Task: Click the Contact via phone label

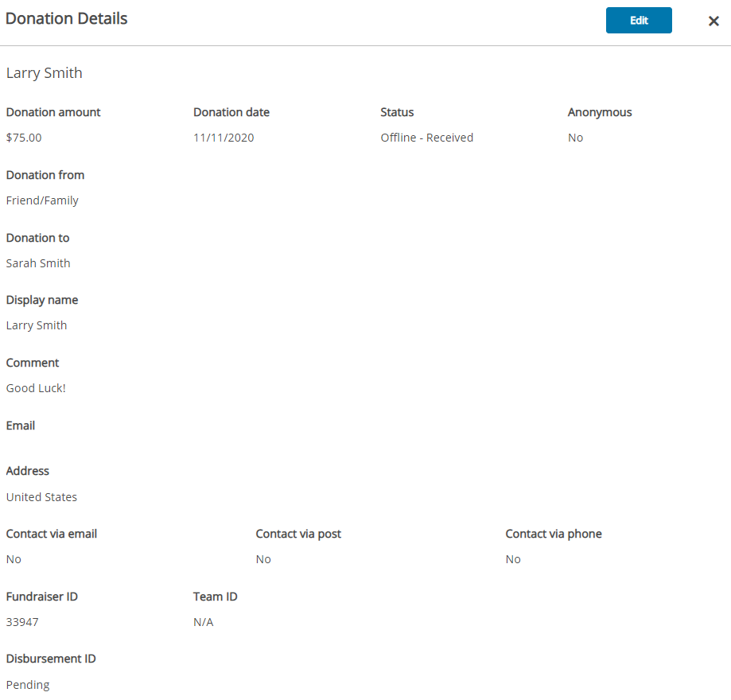Action: click(554, 534)
